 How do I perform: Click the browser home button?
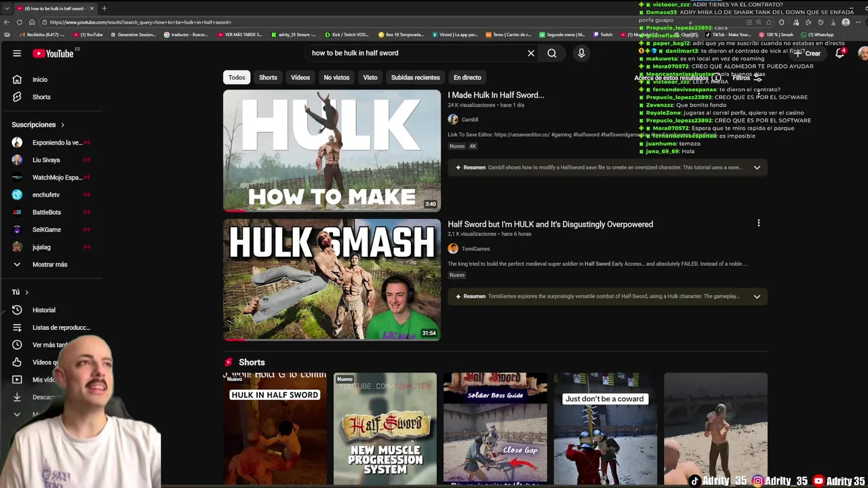coord(32,22)
